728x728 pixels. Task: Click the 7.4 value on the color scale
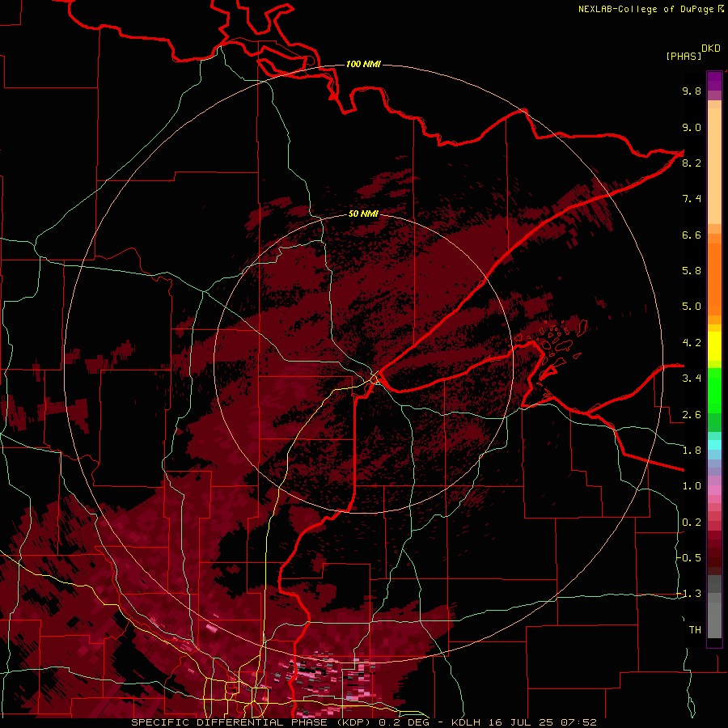click(x=692, y=199)
